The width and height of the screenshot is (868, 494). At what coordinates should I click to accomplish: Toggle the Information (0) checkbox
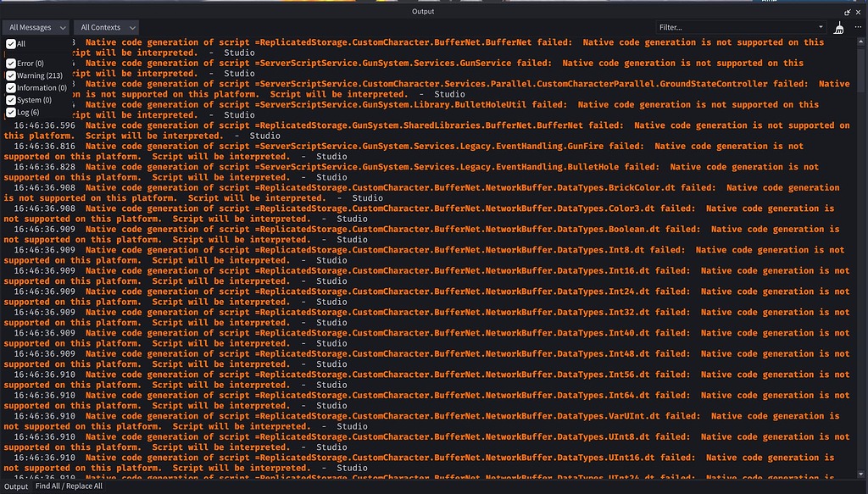click(x=9, y=86)
